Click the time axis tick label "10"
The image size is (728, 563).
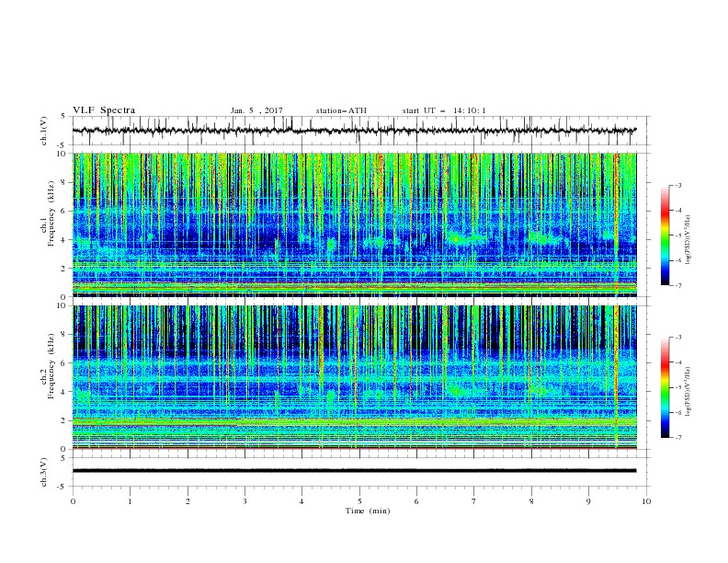646,501
